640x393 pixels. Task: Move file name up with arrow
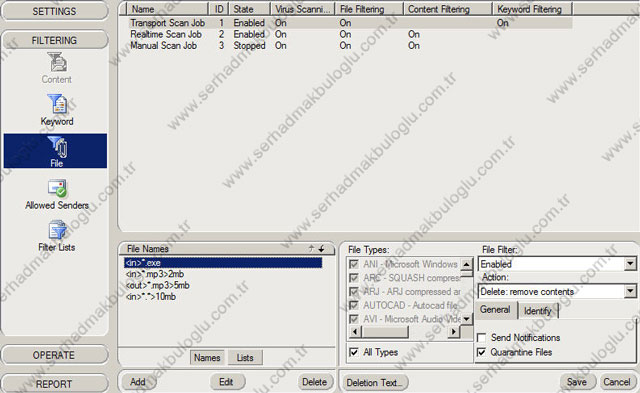coord(311,249)
